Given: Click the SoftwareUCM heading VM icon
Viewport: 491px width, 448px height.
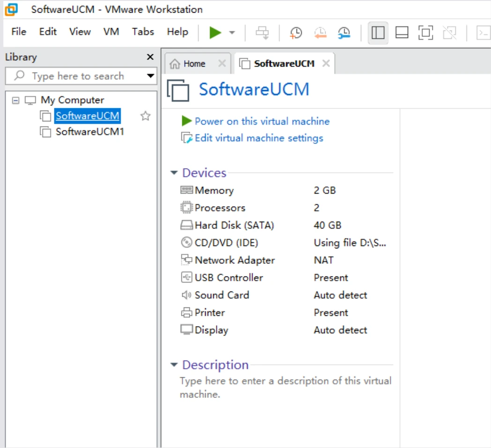Looking at the screenshot, I should (x=178, y=90).
